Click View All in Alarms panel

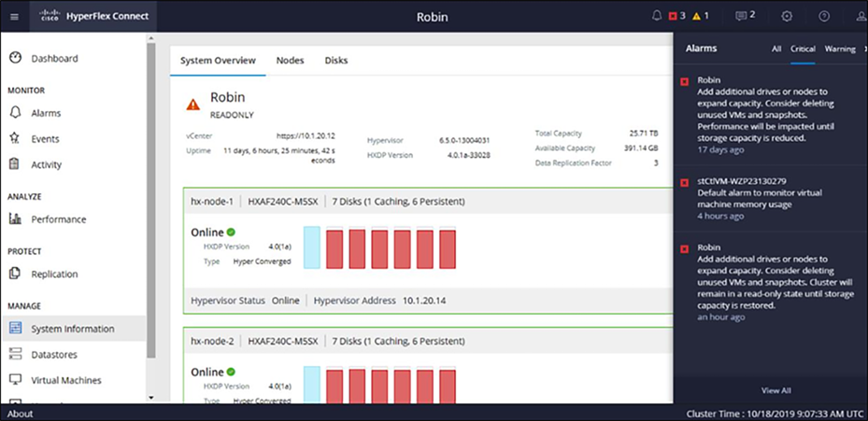pos(776,390)
